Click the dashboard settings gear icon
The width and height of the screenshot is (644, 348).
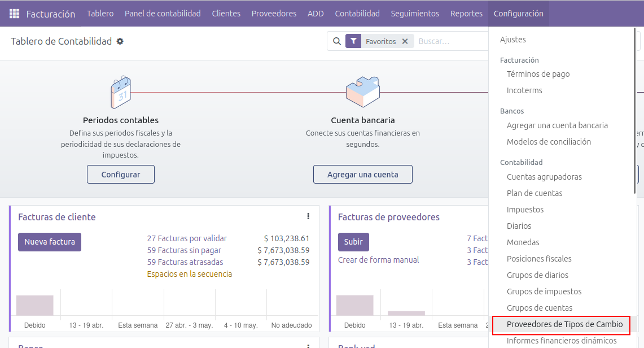click(x=120, y=41)
